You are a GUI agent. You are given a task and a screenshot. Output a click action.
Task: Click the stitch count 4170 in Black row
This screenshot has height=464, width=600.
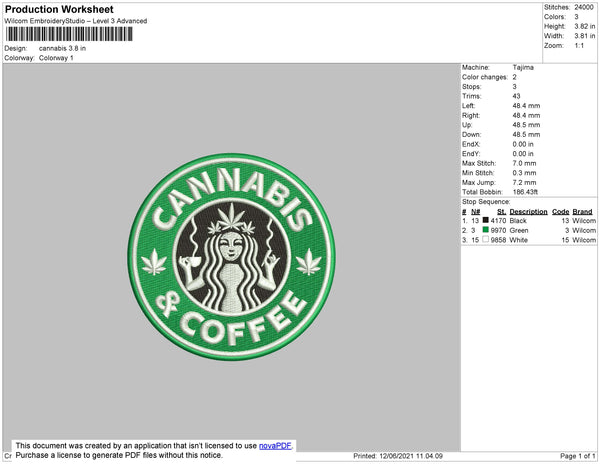[498, 221]
